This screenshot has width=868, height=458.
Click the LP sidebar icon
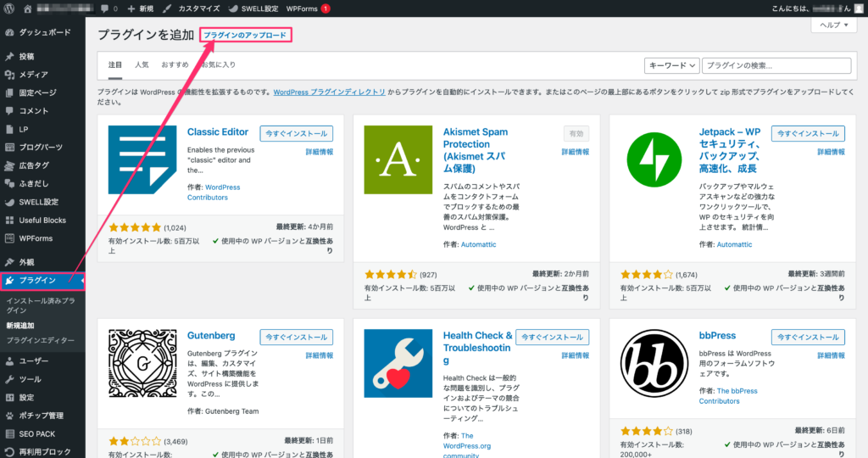(x=9, y=129)
